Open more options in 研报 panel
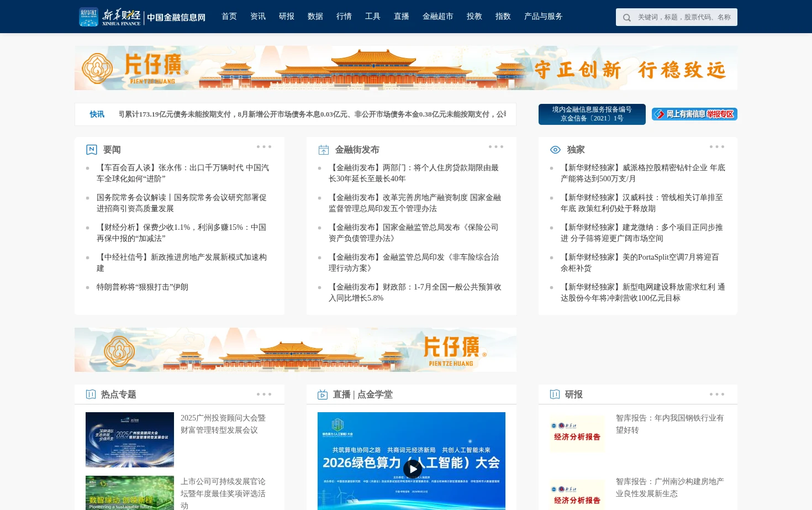This screenshot has width=812, height=510. pyautogui.click(x=717, y=395)
